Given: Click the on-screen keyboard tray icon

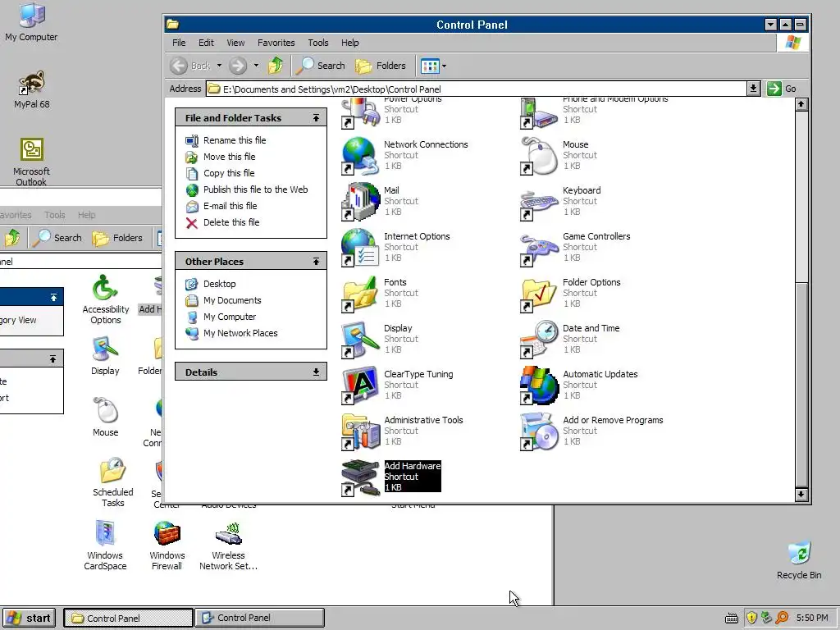Looking at the screenshot, I should pyautogui.click(x=731, y=619).
